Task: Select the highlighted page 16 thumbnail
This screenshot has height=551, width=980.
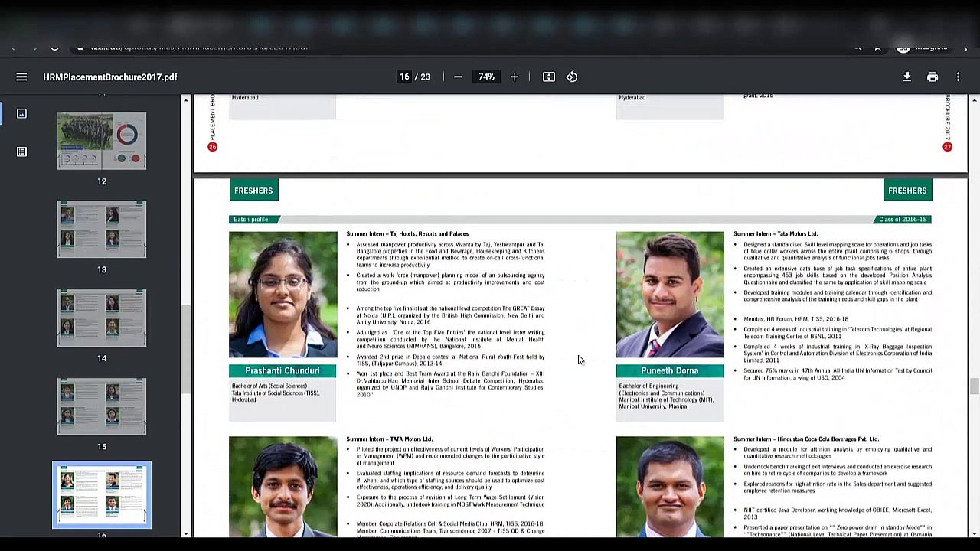Action: [x=102, y=494]
